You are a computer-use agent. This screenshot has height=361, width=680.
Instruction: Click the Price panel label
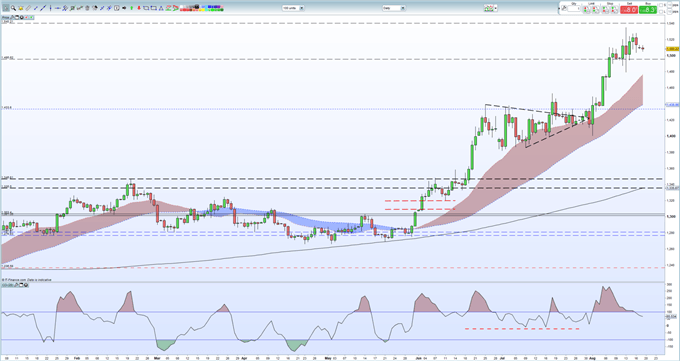point(5,17)
